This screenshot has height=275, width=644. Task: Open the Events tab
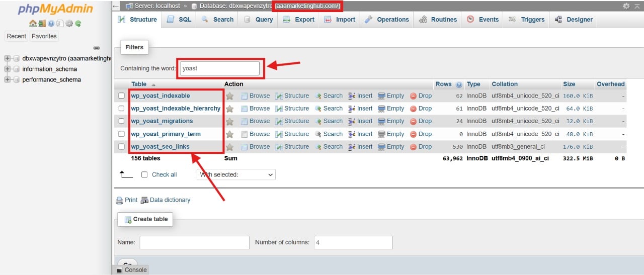[x=482, y=20]
